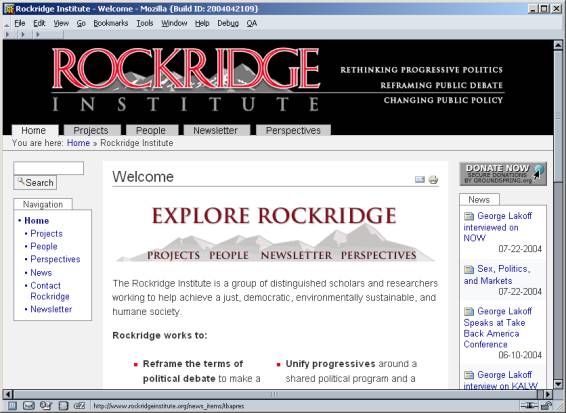The image size is (566, 413).
Task: Click the horizontal scrollbar thumb at bottom
Action: coord(275,394)
